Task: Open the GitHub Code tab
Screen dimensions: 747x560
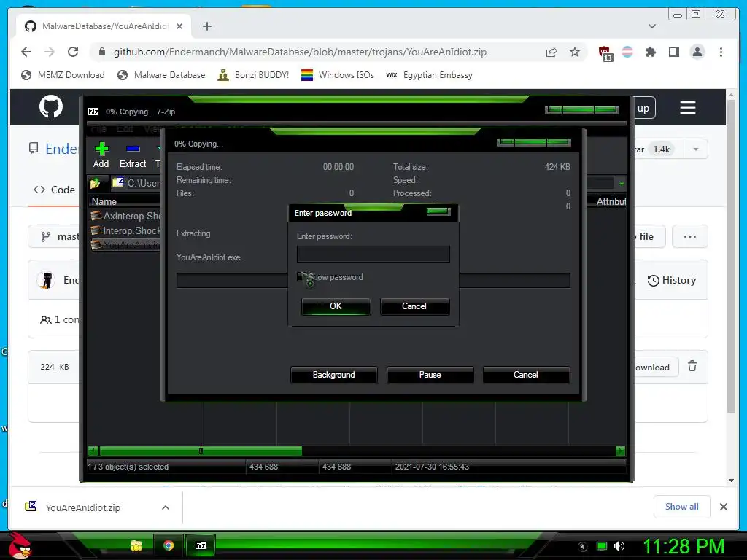Action: [x=54, y=190]
